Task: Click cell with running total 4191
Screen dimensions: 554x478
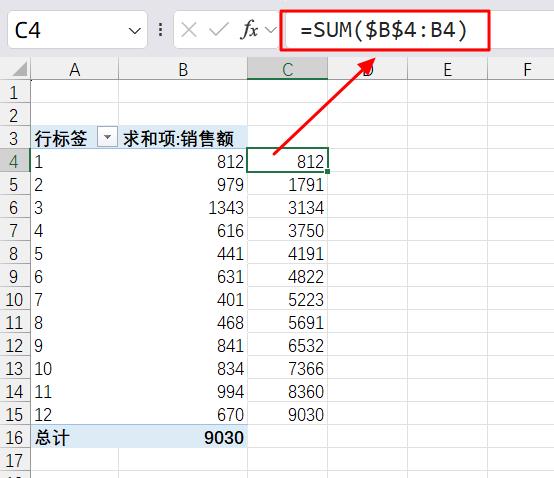Action: tap(288, 253)
